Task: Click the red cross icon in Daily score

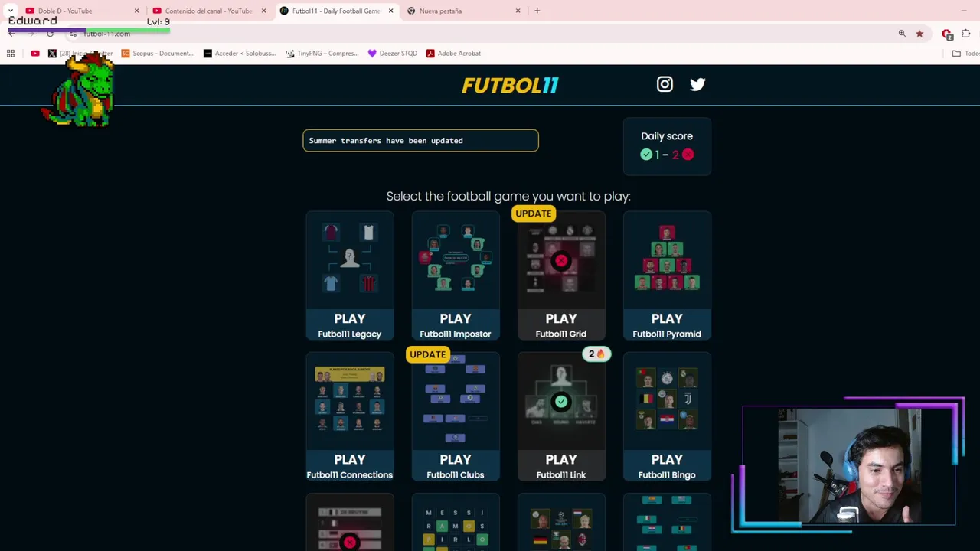Action: tap(688, 155)
